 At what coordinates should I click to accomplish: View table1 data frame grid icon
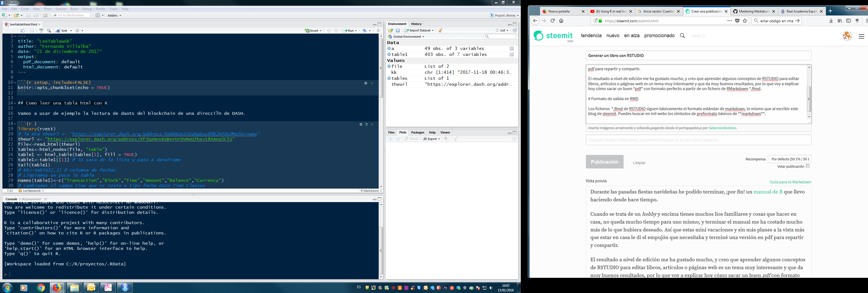[x=512, y=55]
